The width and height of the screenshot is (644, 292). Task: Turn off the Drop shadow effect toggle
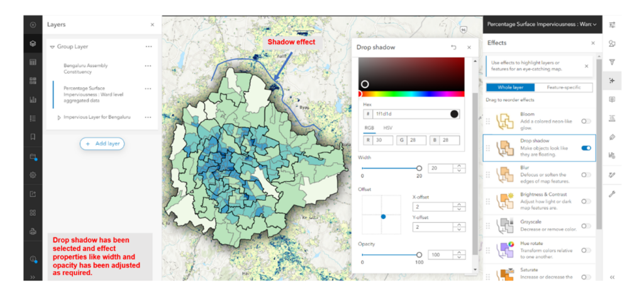coord(586,148)
